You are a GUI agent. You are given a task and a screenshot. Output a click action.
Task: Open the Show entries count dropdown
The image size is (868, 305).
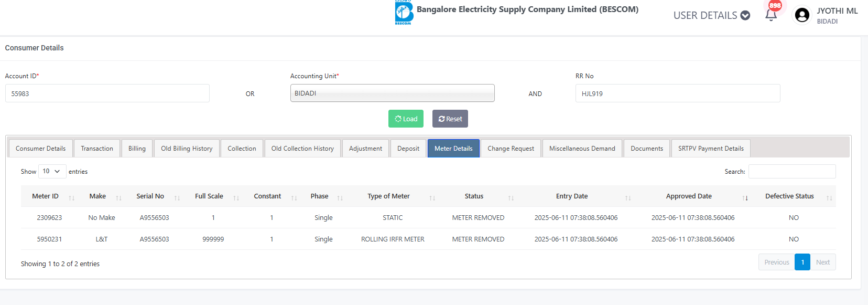[x=52, y=172]
